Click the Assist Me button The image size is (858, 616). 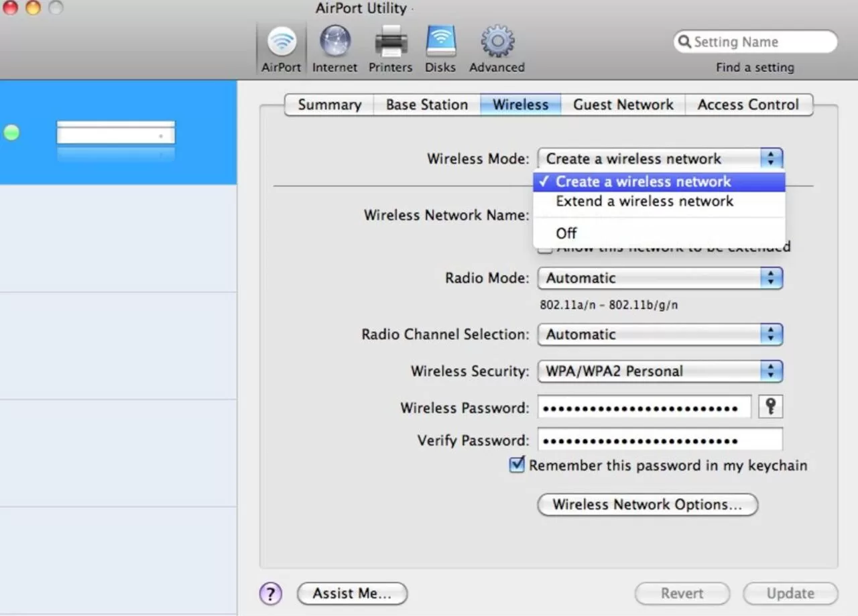352,593
